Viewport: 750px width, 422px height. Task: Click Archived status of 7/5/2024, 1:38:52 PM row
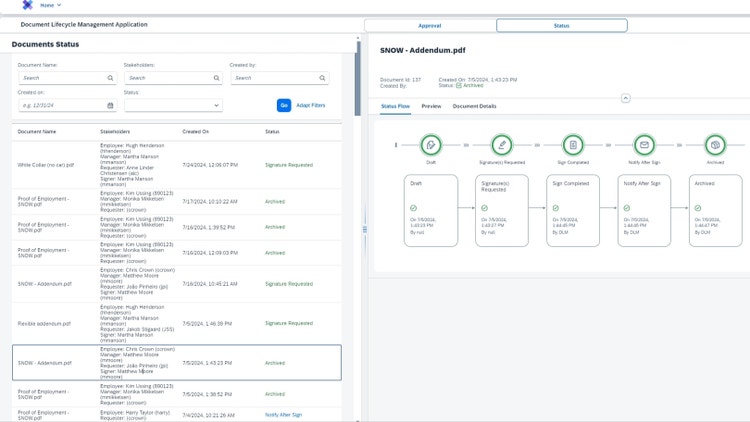(x=275, y=394)
